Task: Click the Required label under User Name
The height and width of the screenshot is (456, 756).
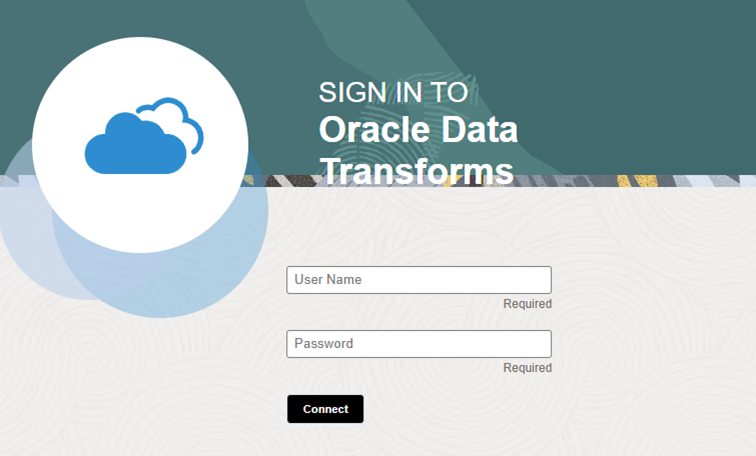Action: pos(527,304)
